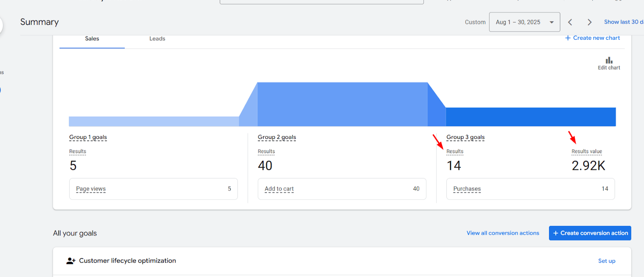
Task: Open View all conversion actions
Action: pos(503,233)
